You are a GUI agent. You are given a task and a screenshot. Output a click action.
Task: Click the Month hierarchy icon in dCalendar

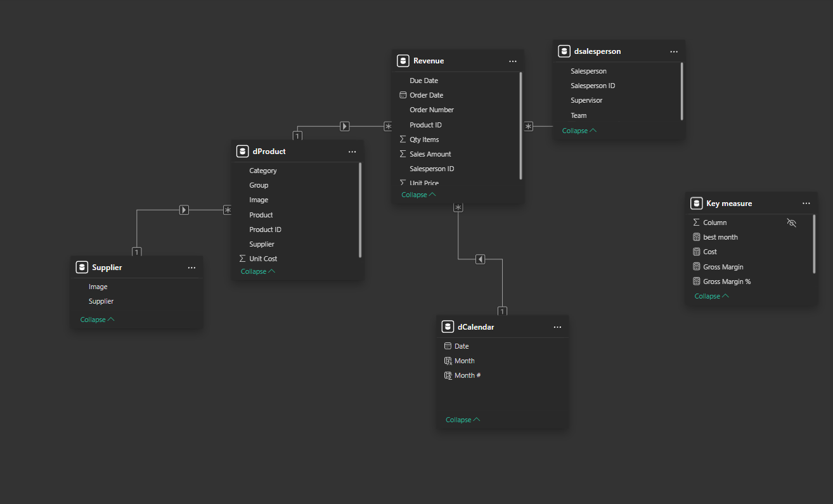click(x=448, y=360)
